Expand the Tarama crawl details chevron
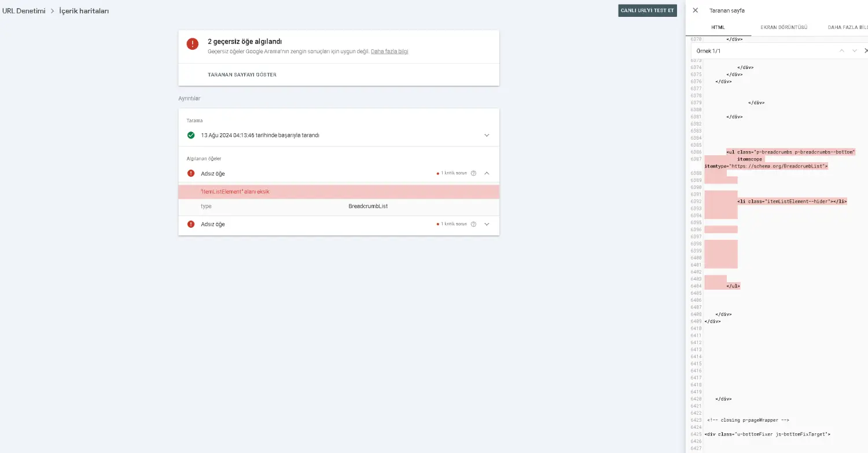The image size is (868, 453). (487, 135)
